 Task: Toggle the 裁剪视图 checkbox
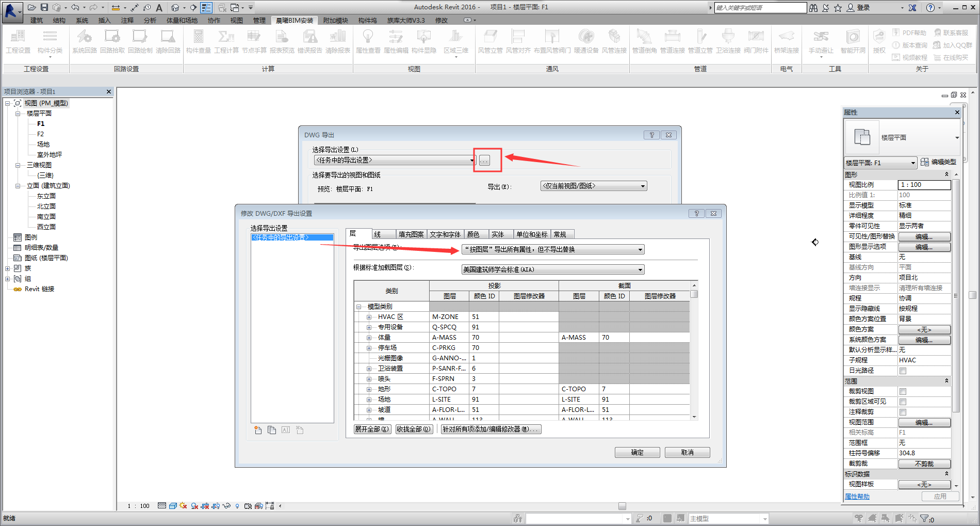pyautogui.click(x=903, y=391)
